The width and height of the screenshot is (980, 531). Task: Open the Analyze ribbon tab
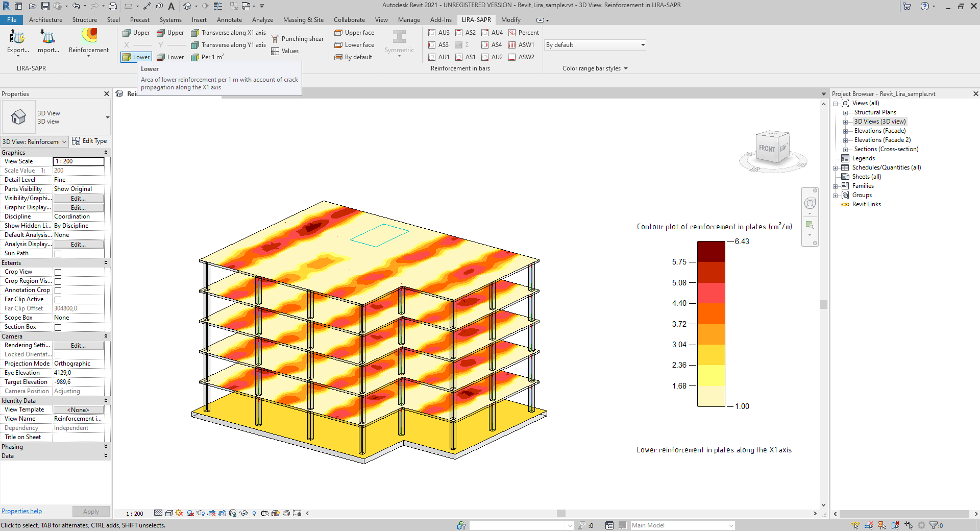click(262, 20)
